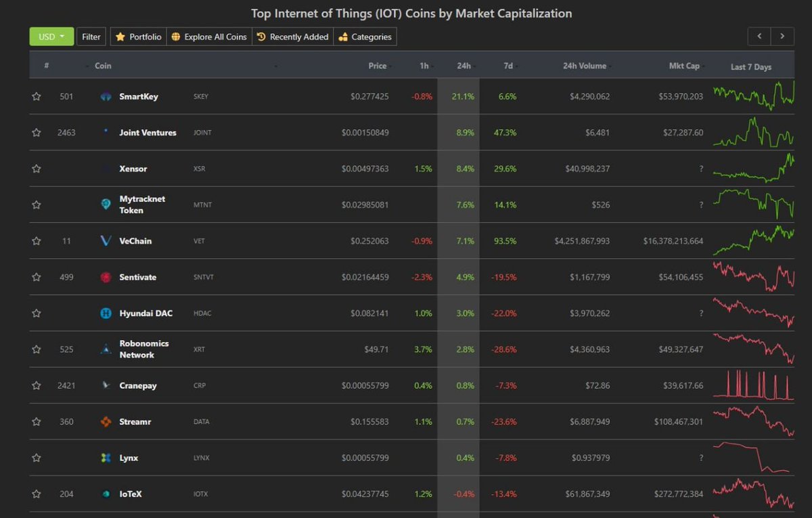Click the Lynx logo icon
This screenshot has width=812, height=518.
[x=106, y=458]
